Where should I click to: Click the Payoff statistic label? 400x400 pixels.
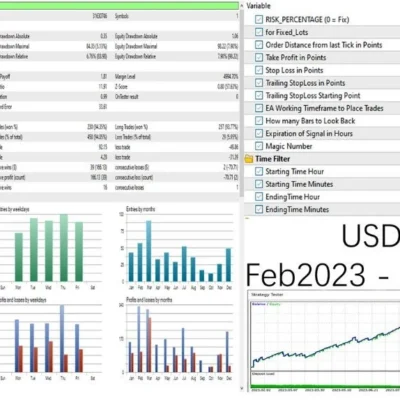[x=5, y=77]
